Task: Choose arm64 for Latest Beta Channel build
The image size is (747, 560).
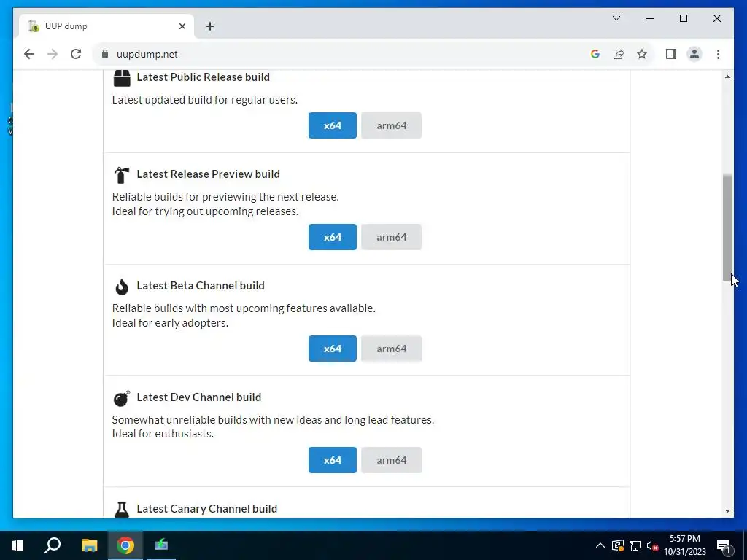Action: 391,349
